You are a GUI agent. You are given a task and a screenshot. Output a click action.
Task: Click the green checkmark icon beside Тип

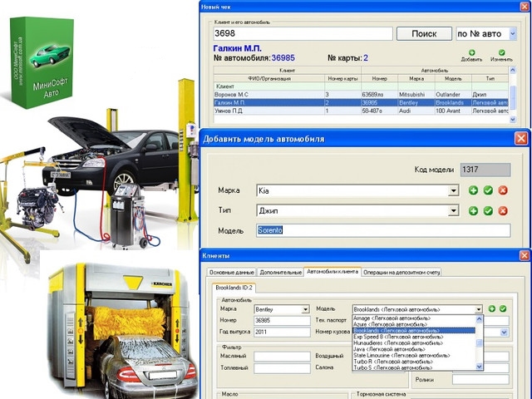(x=488, y=210)
